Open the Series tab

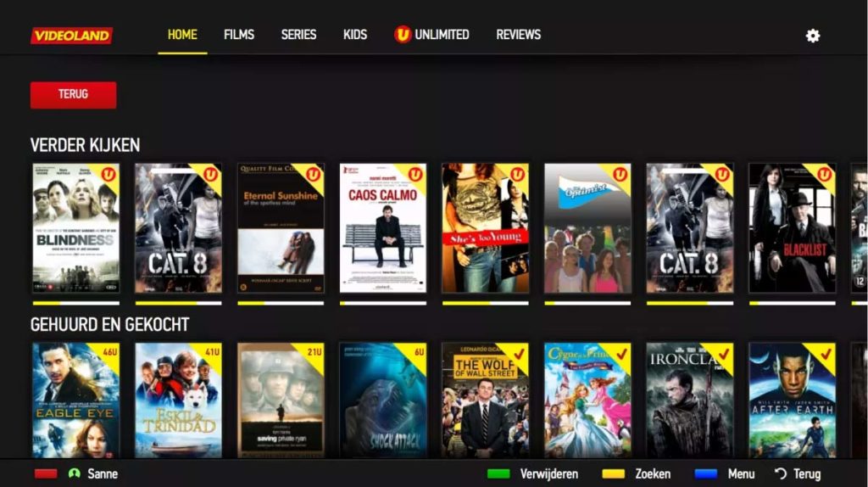pyautogui.click(x=299, y=34)
